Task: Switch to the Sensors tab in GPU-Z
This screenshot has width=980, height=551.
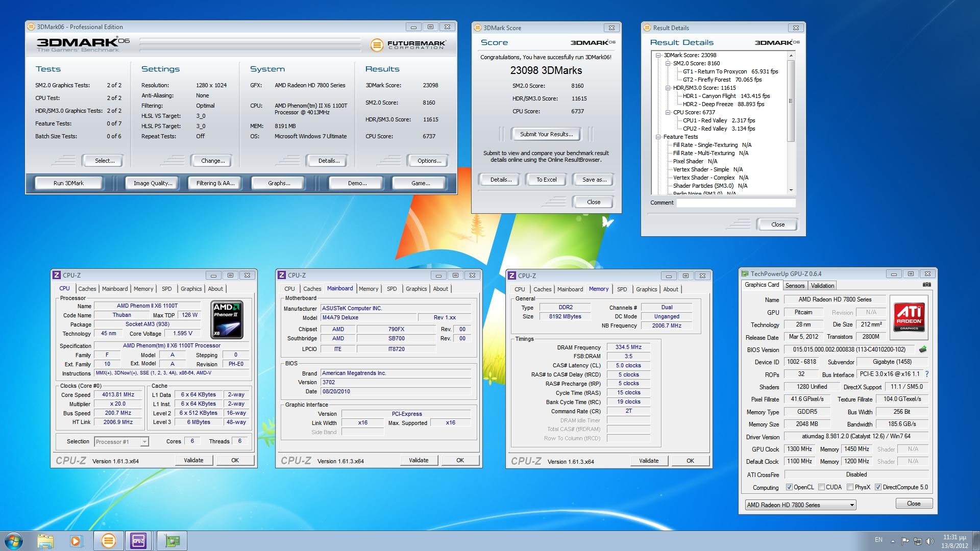Action: tap(795, 286)
